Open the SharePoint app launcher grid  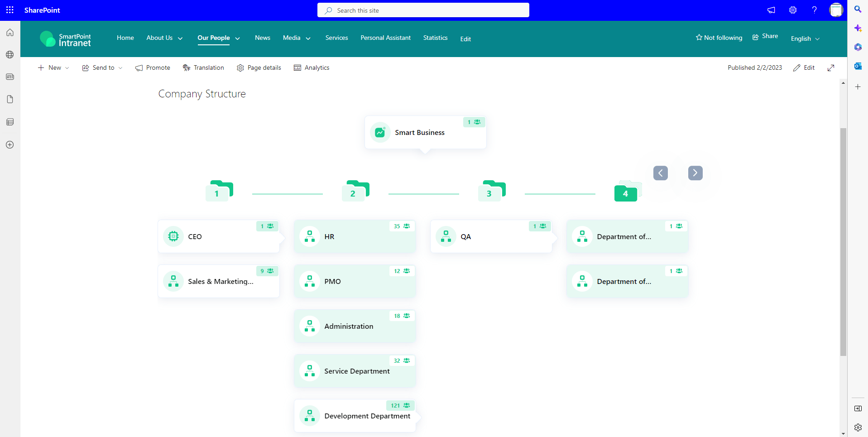tap(10, 10)
